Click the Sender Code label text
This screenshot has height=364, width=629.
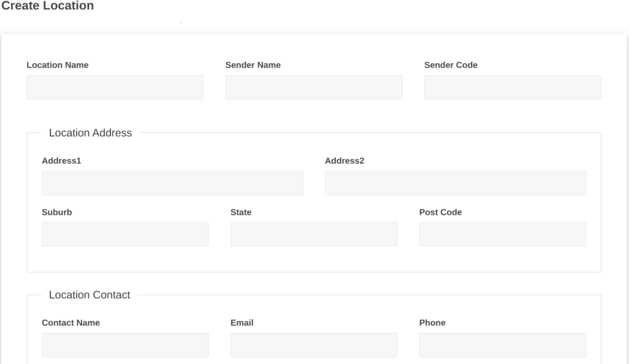coord(450,65)
